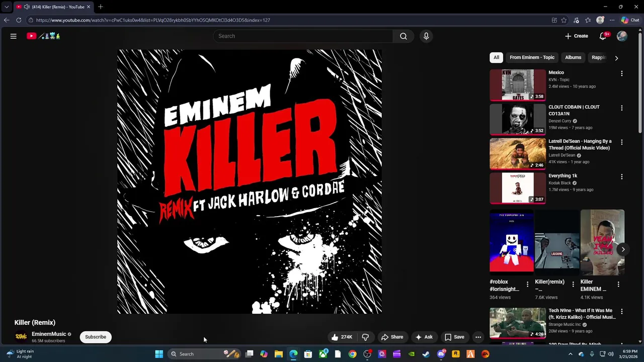The width and height of the screenshot is (644, 362).
Task: Open options for Killer EMINEM short
Action: (x=618, y=285)
